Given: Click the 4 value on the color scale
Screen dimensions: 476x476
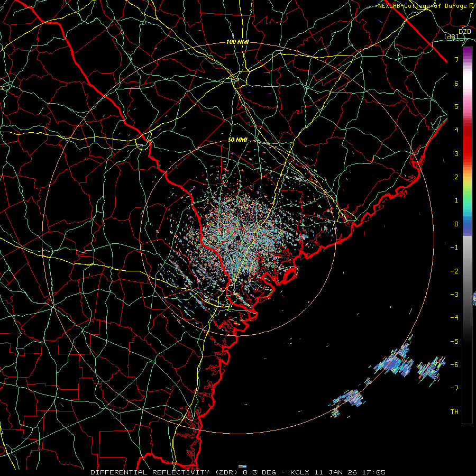Looking at the screenshot, I should point(456,130).
